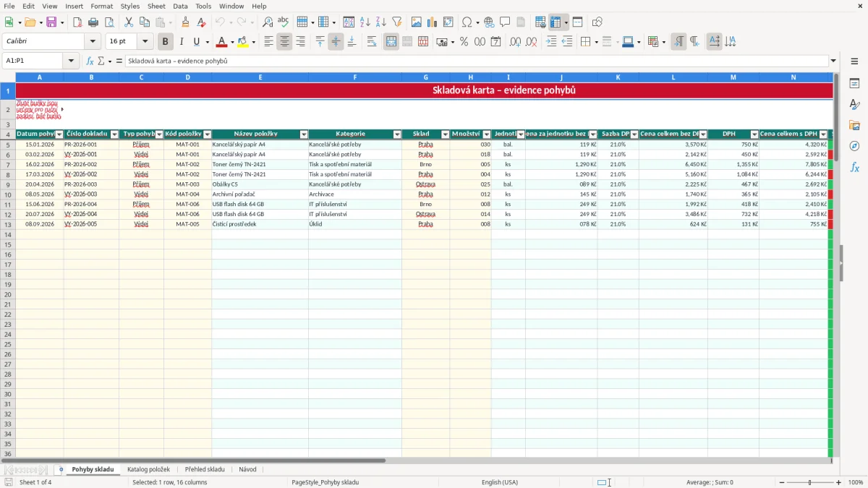Viewport: 868px width, 488px height.
Task: Toggle underline formatting
Action: [x=196, y=42]
